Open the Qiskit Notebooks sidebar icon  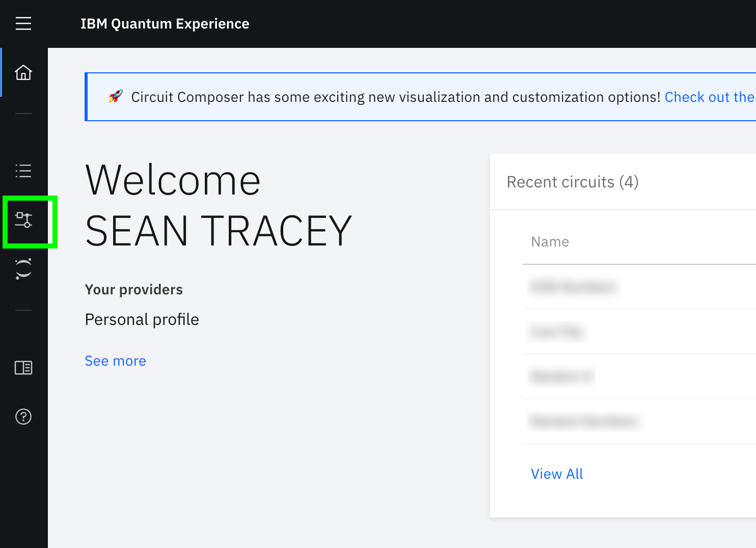(23, 269)
